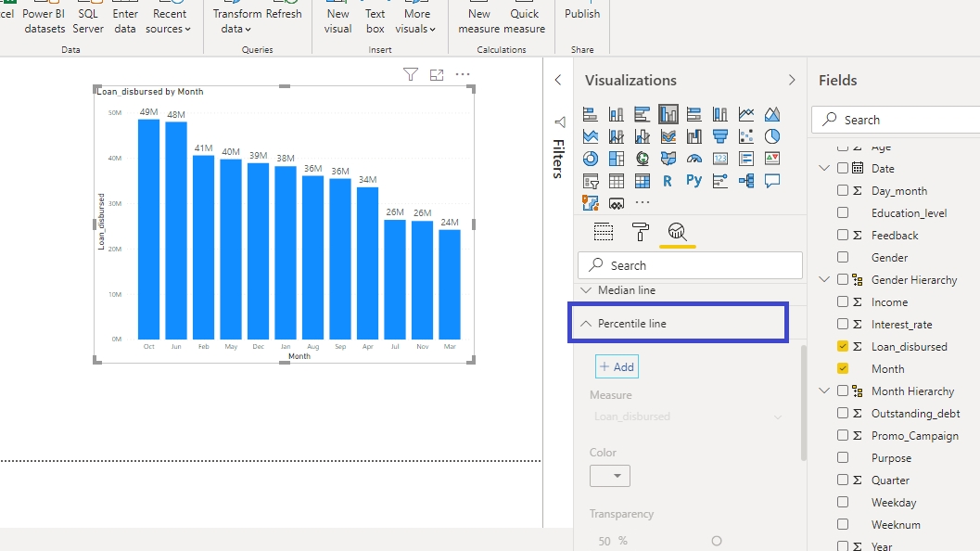Select the pie chart visual icon
980x551 pixels.
(771, 136)
